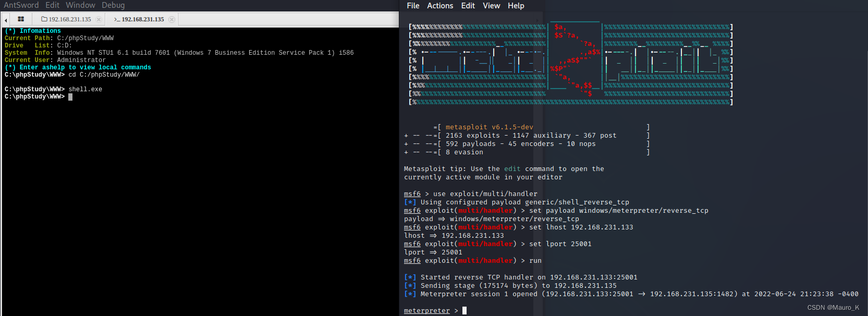Click the 'Metasploit tip' text line

coord(504,169)
